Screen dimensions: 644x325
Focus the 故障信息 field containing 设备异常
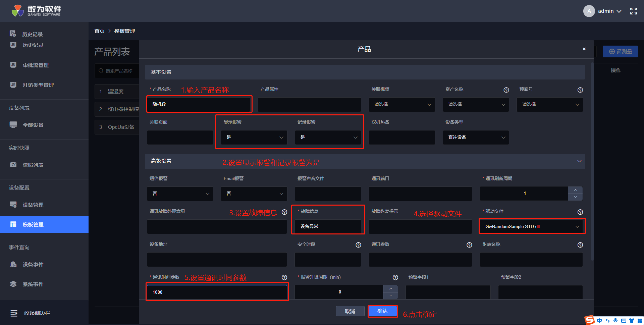tap(328, 227)
